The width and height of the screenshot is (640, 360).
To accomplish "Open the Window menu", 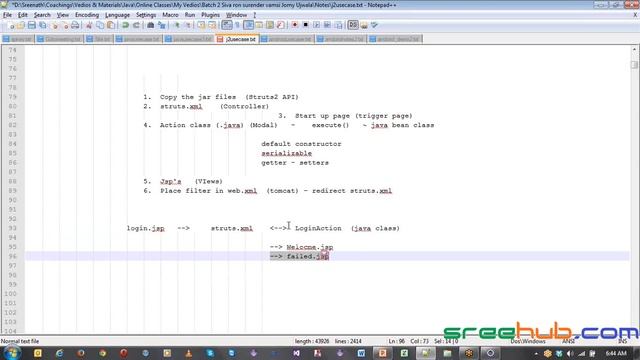I will (236, 15).
